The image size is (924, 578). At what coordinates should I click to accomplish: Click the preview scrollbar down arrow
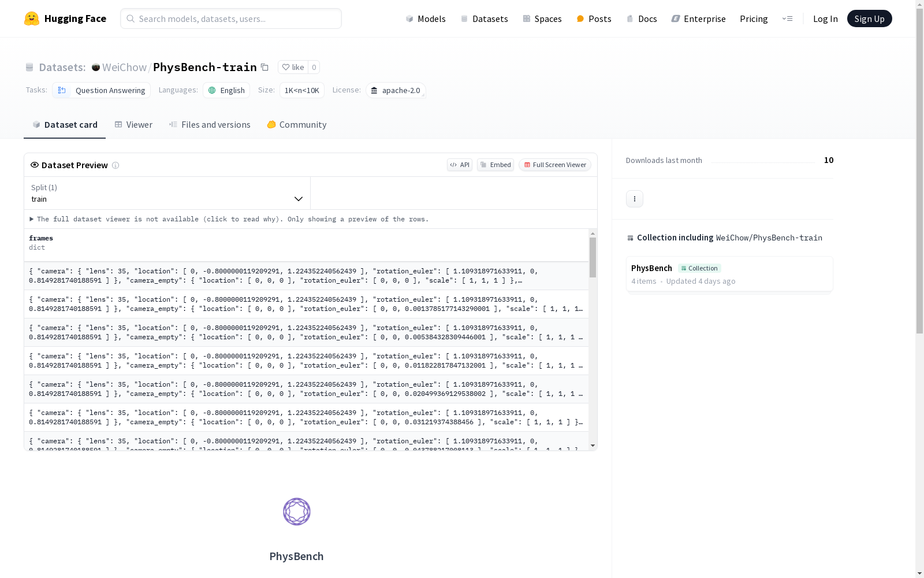pyautogui.click(x=593, y=446)
